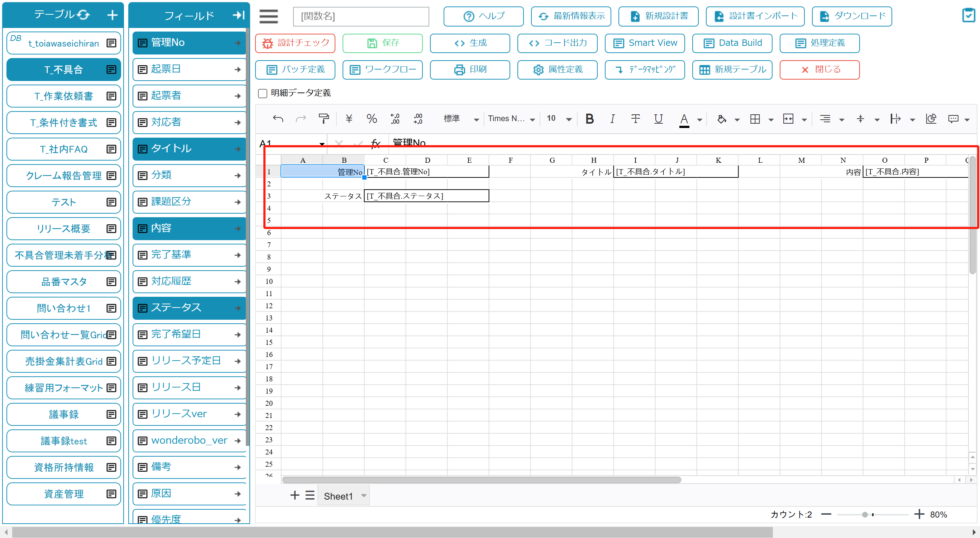The width and height of the screenshot is (980, 538).
Task: Click the cell borders icon
Action: tap(755, 119)
